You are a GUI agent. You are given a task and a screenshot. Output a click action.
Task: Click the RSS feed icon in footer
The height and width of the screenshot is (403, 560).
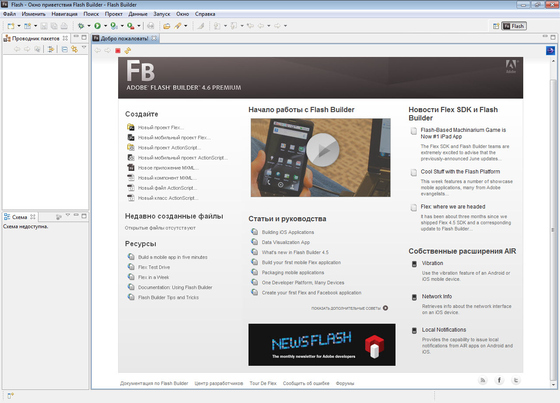483,380
